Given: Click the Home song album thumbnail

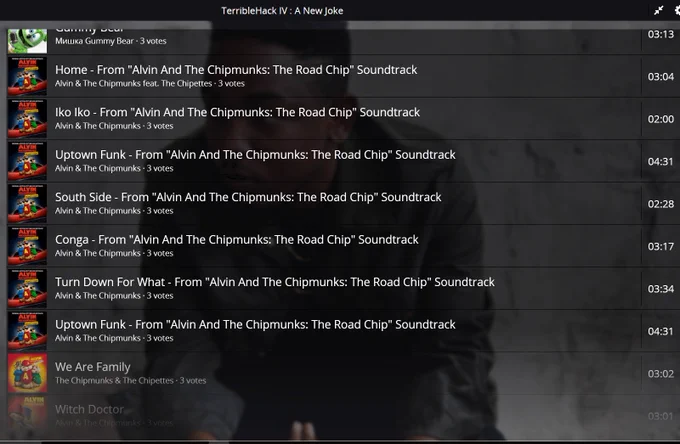Looking at the screenshot, I should [x=27, y=76].
